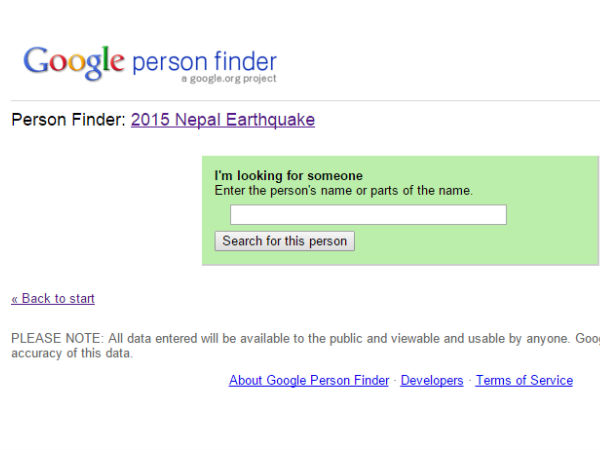
Task: Click the 'I'm looking for someone' heading
Action: 289,176
